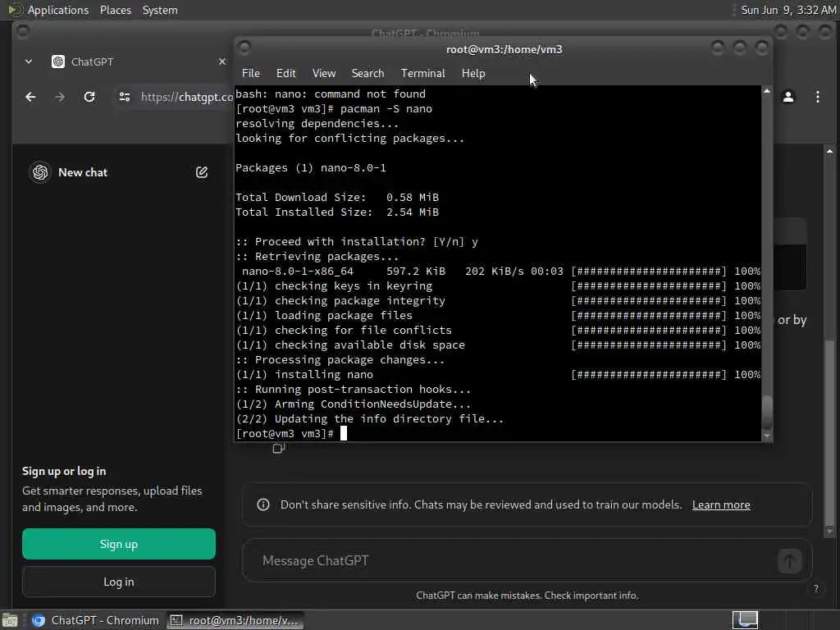This screenshot has height=630, width=840.
Task: Click the ChatGPT page scrollbar thumb
Action: click(x=829, y=433)
